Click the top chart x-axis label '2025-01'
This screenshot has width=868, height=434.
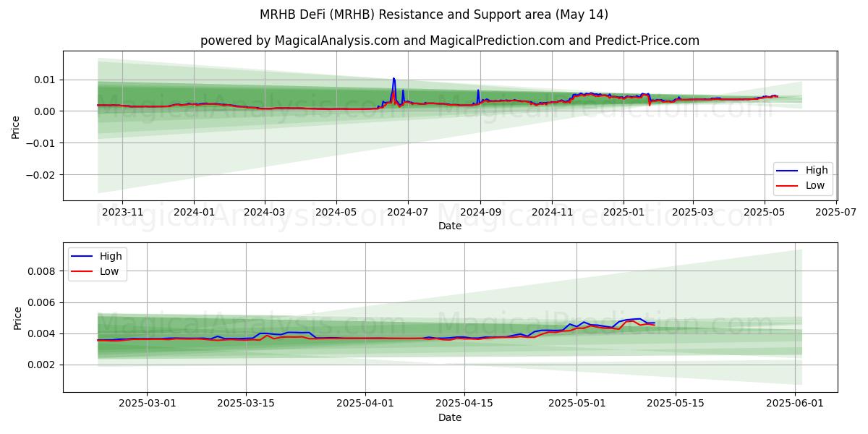tap(624, 213)
